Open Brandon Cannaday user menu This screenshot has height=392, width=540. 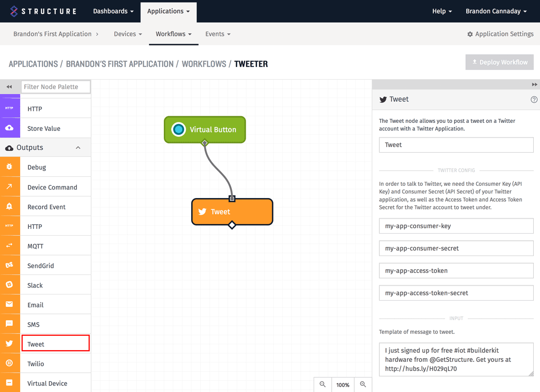496,11
